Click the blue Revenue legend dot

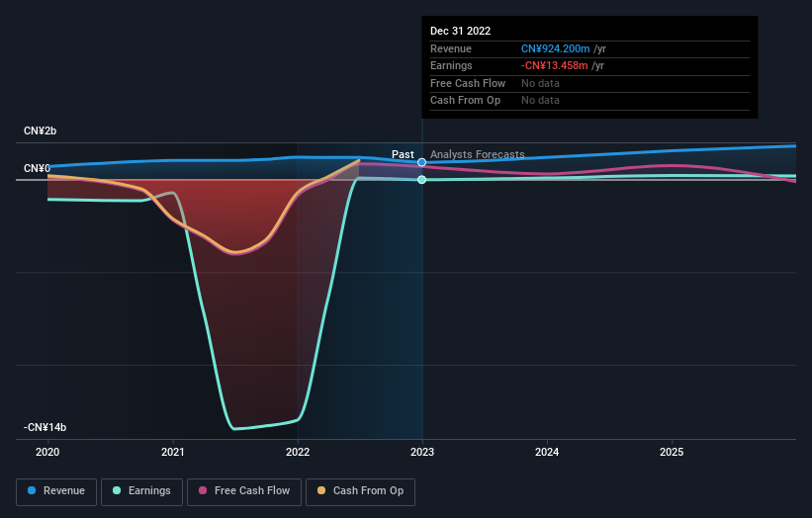32,490
